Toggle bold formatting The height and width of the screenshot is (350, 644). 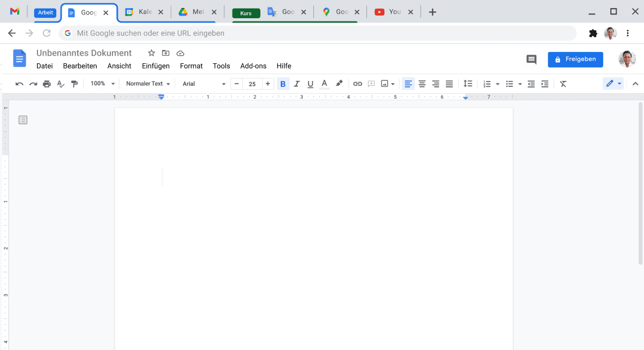coord(283,84)
